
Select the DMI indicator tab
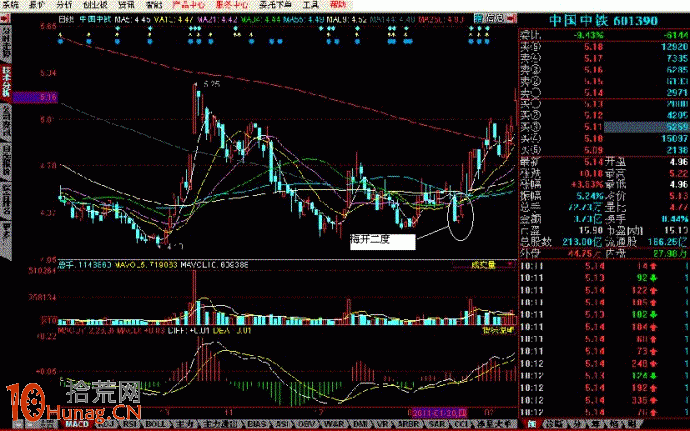pos(361,424)
